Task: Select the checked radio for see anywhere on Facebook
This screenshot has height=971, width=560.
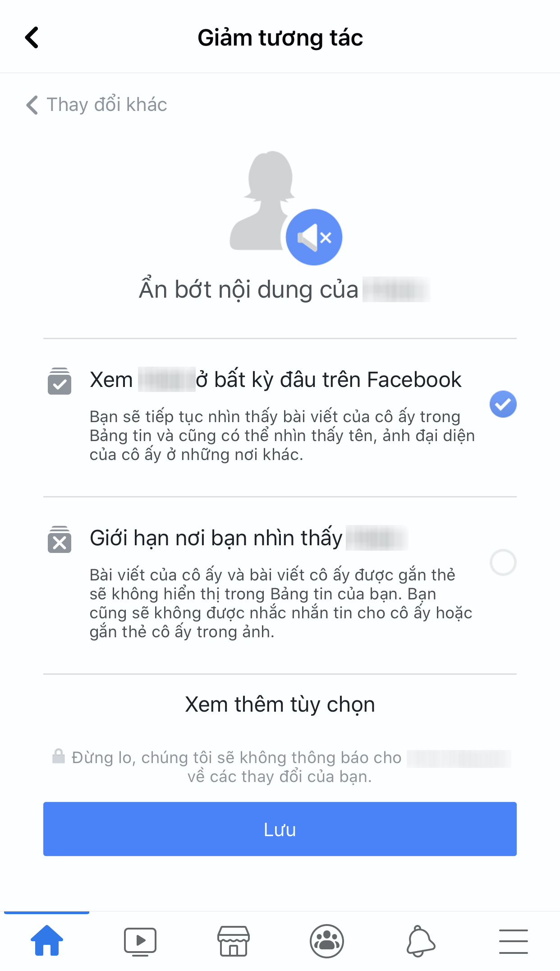Action: 503,404
